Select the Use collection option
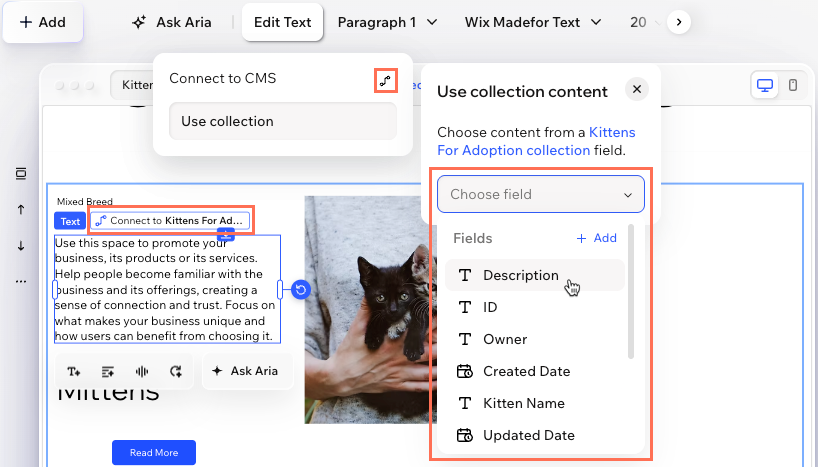Viewport: 818px width, 467px height. click(x=283, y=121)
